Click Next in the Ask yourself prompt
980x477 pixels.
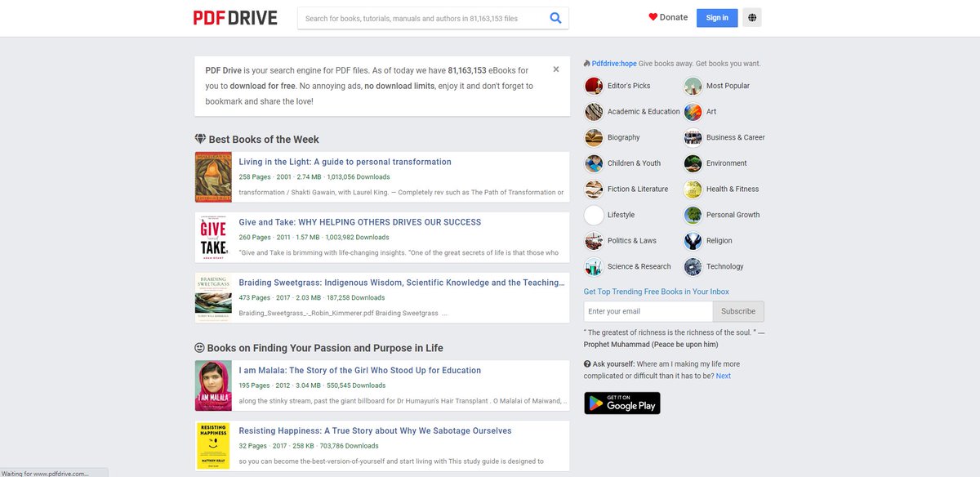[724, 377]
